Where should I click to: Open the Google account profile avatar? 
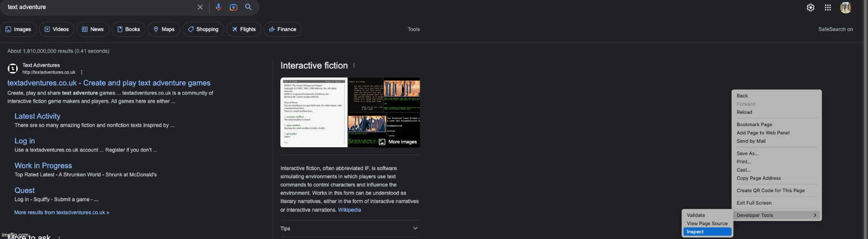(x=846, y=7)
